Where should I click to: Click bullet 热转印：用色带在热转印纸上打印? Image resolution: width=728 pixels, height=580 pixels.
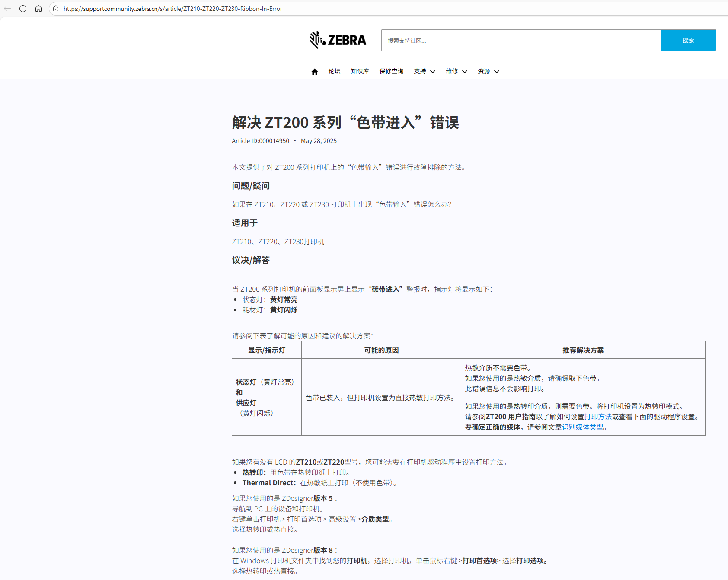297,472
